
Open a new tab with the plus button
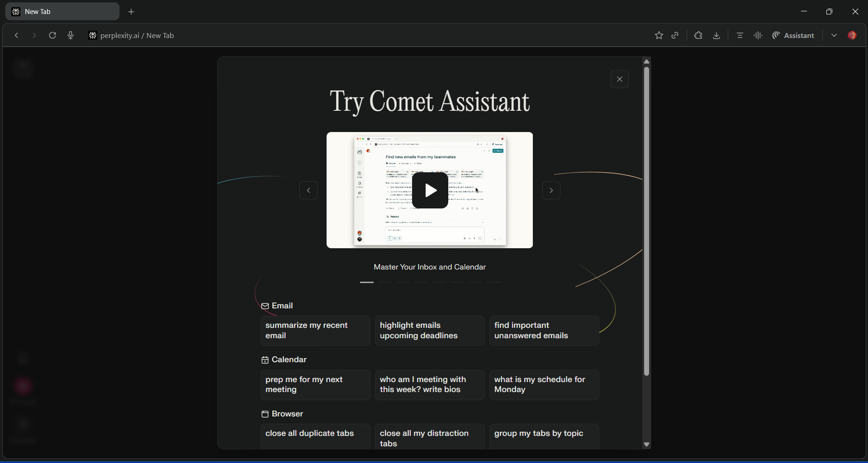click(x=132, y=12)
